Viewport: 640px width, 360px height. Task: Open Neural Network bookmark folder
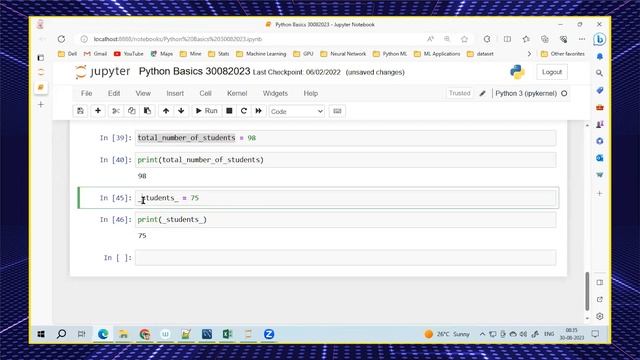click(x=343, y=54)
